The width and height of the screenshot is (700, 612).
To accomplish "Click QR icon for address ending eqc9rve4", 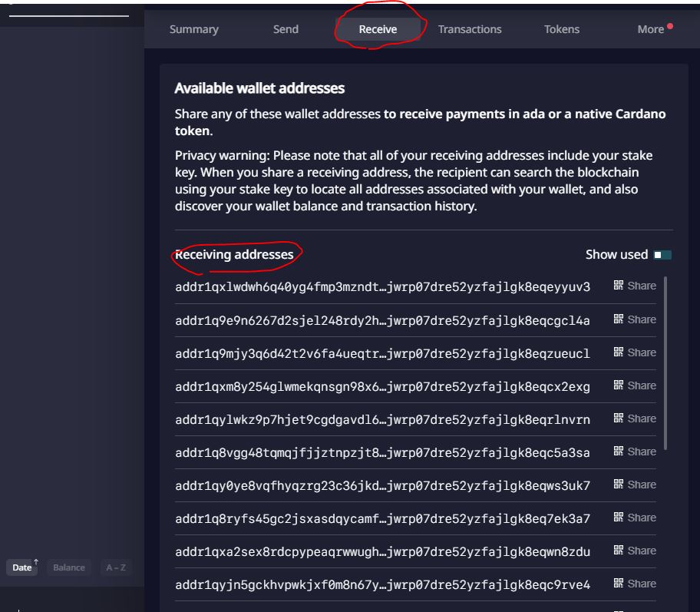I will pyautogui.click(x=619, y=584).
